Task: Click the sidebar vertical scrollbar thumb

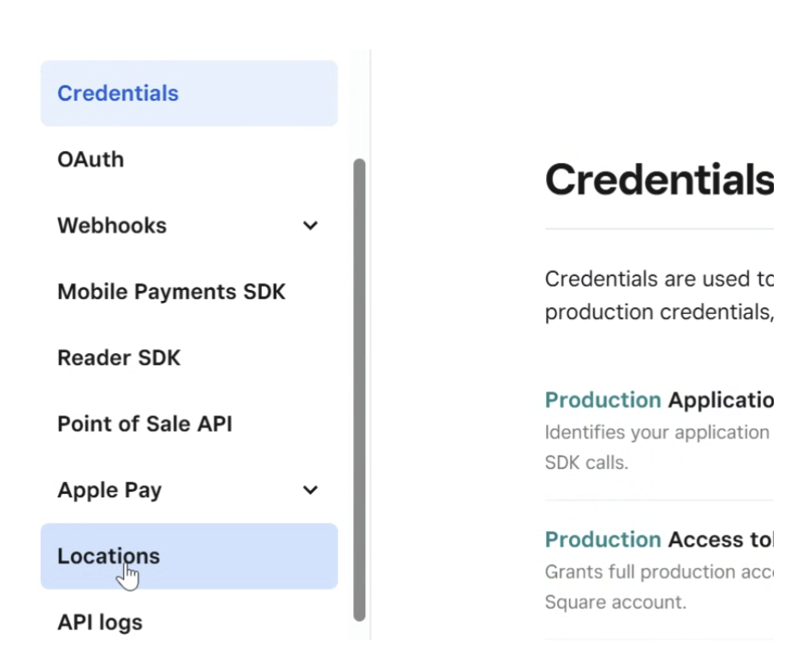Action: pos(359,388)
